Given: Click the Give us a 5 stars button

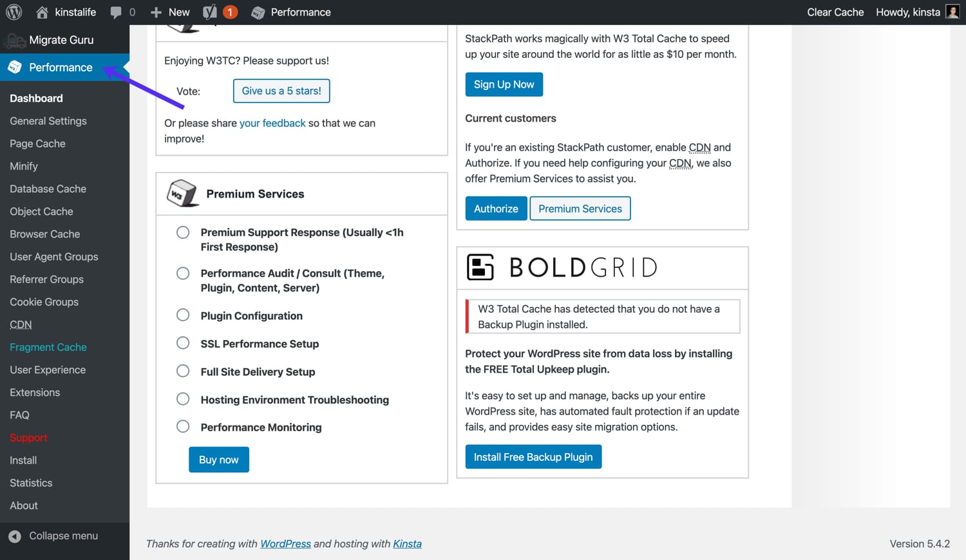Looking at the screenshot, I should pos(281,91).
